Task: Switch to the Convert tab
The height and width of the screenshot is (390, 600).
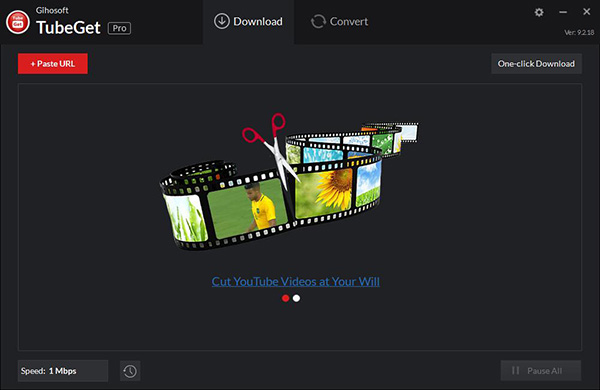Action: pos(339,22)
